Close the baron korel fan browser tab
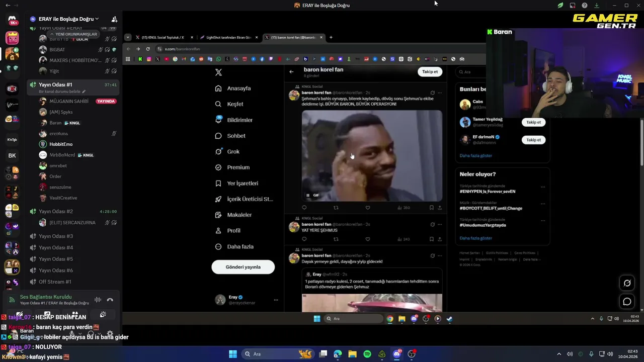This screenshot has height=362, width=644. [x=321, y=37]
